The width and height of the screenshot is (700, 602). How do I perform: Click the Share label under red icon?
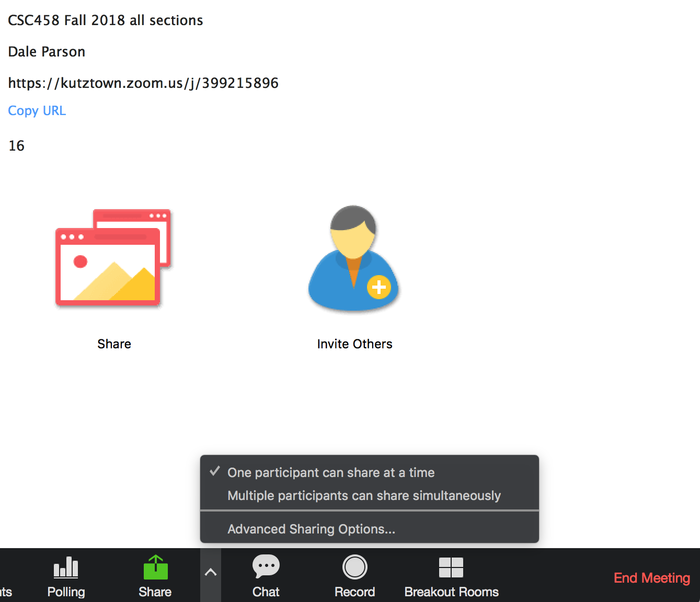pos(114,344)
